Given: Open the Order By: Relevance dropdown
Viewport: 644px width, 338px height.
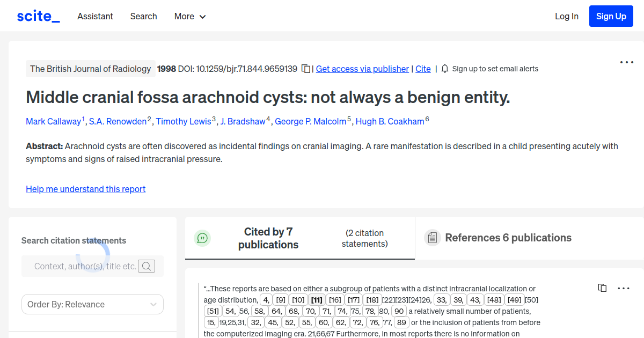Looking at the screenshot, I should coord(92,304).
